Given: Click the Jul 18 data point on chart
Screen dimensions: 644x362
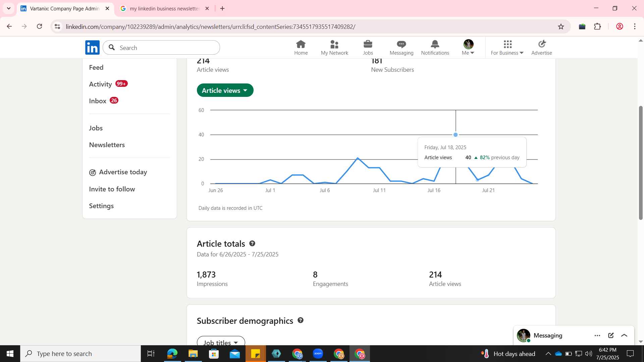Looking at the screenshot, I should [455, 135].
